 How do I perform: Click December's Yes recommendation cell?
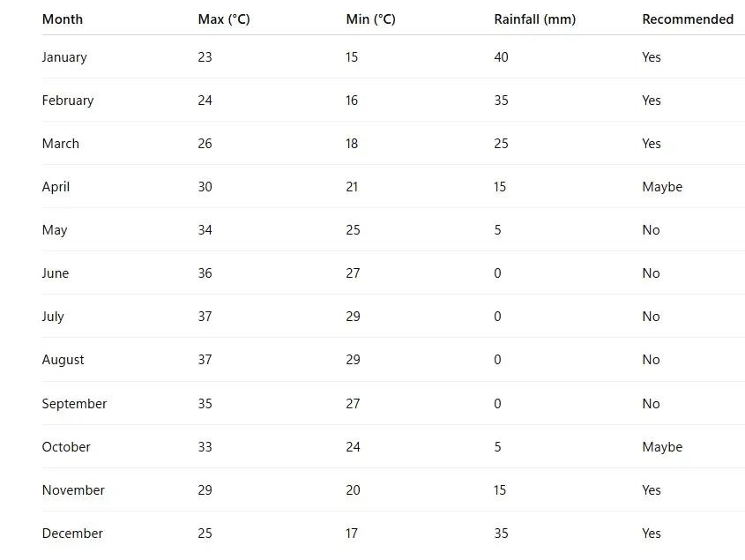click(x=652, y=534)
